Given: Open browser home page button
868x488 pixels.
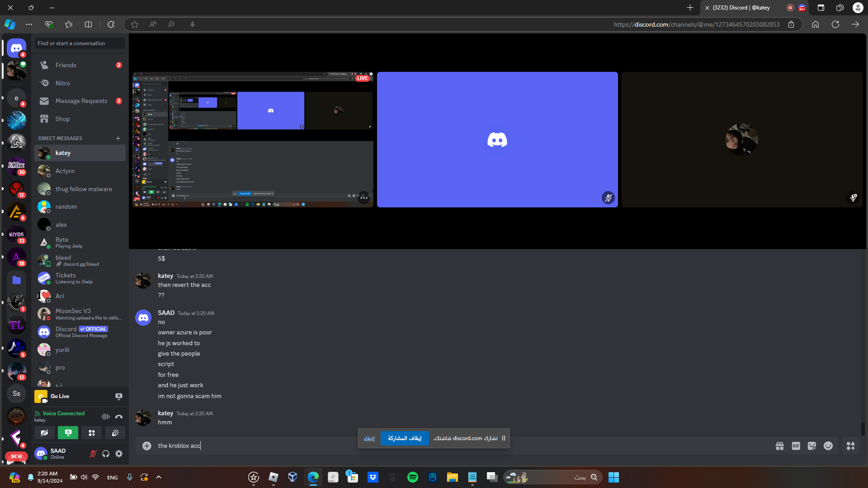Looking at the screenshot, I should tap(816, 24).
